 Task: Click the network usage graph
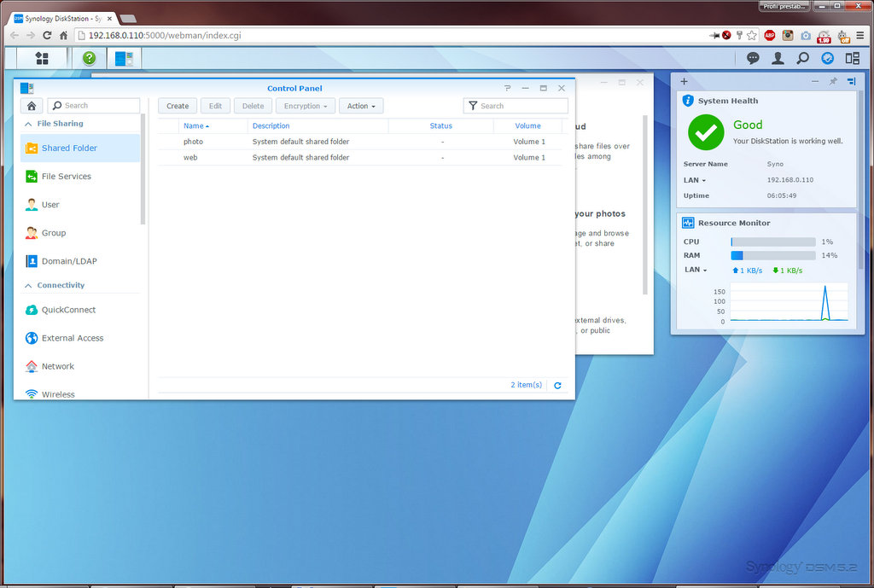point(789,302)
